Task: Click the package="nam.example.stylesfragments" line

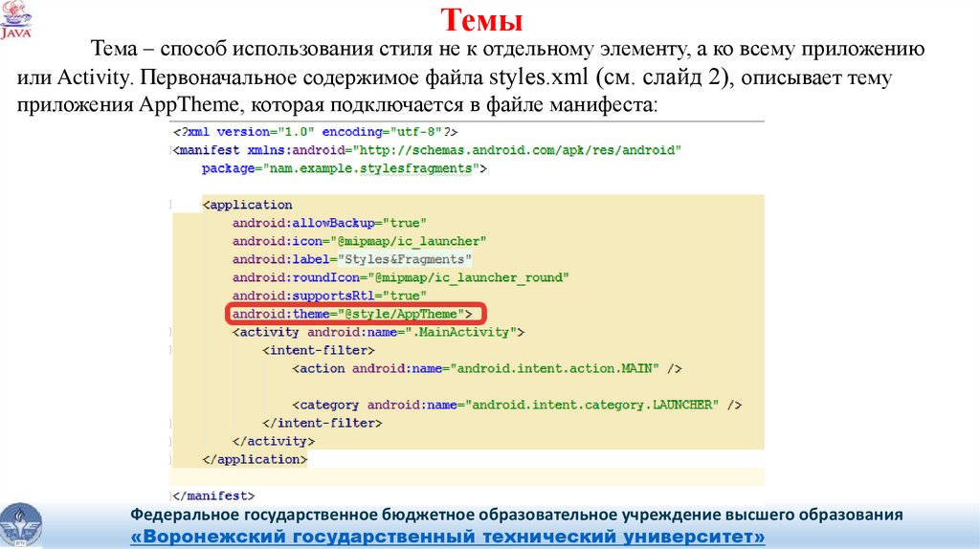Action: (345, 168)
